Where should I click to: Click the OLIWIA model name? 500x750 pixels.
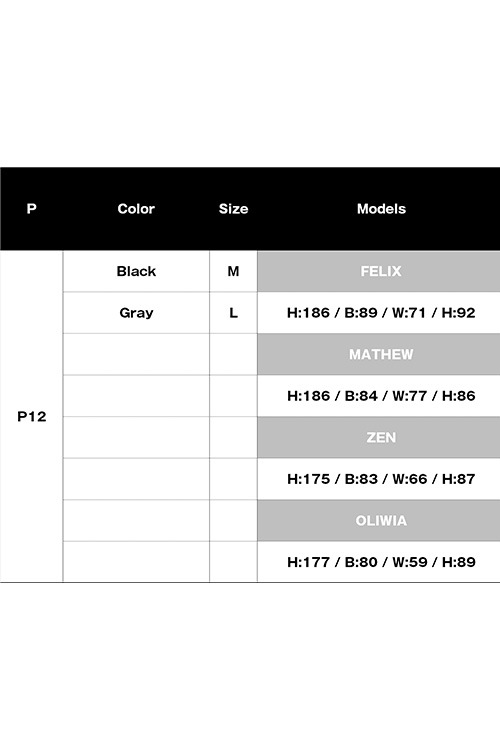[x=381, y=520]
